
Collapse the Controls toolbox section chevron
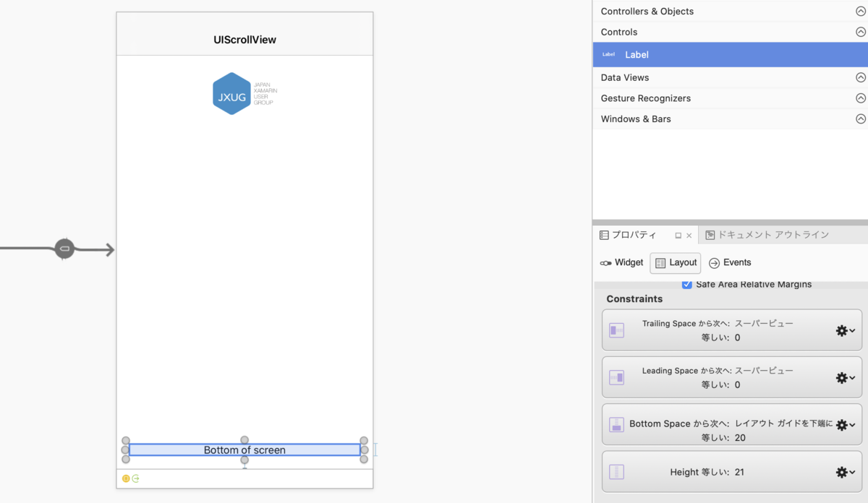(861, 32)
